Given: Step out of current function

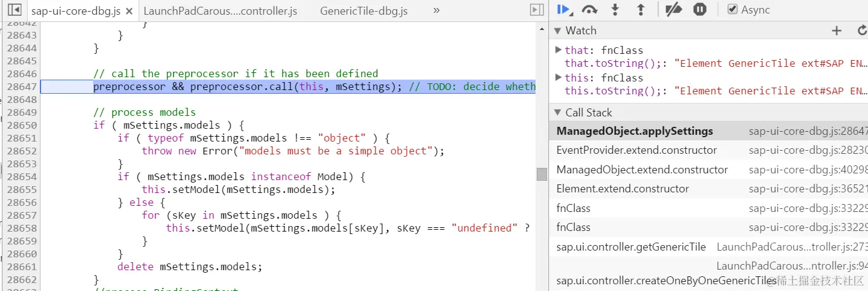Looking at the screenshot, I should (x=640, y=9).
